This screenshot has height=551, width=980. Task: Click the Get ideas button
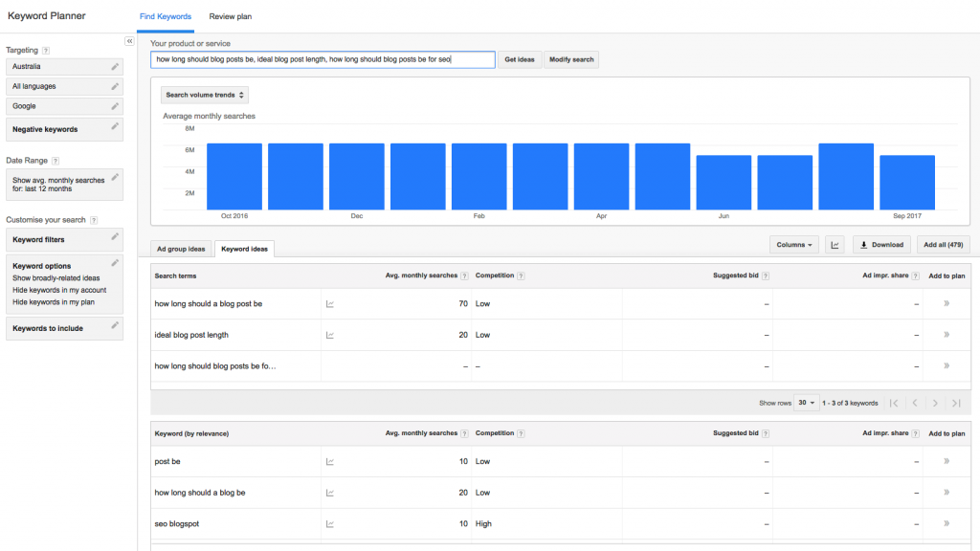coord(520,59)
